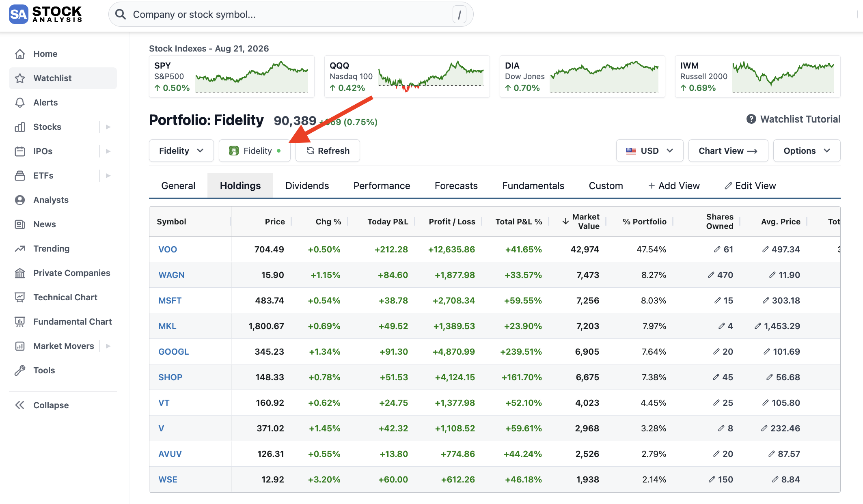Expand the Market Movers submenu arrow
The image size is (863, 504).
click(x=108, y=346)
